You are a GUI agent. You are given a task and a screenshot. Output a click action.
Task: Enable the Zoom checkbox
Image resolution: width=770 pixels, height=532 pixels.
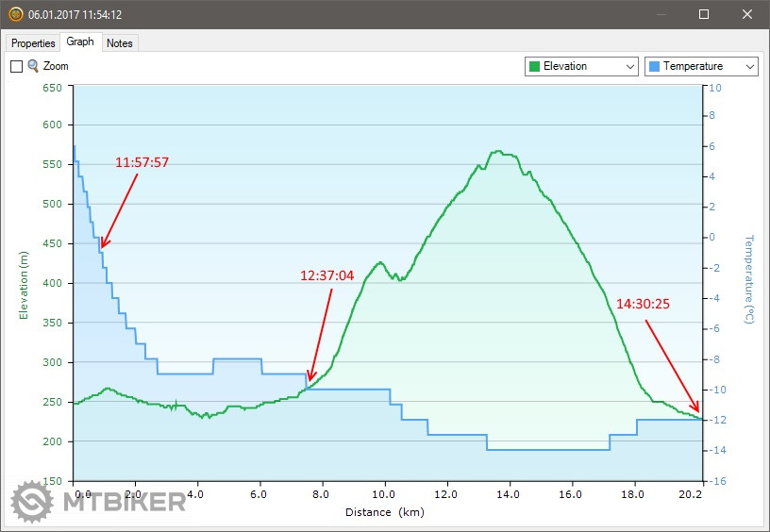pos(16,67)
